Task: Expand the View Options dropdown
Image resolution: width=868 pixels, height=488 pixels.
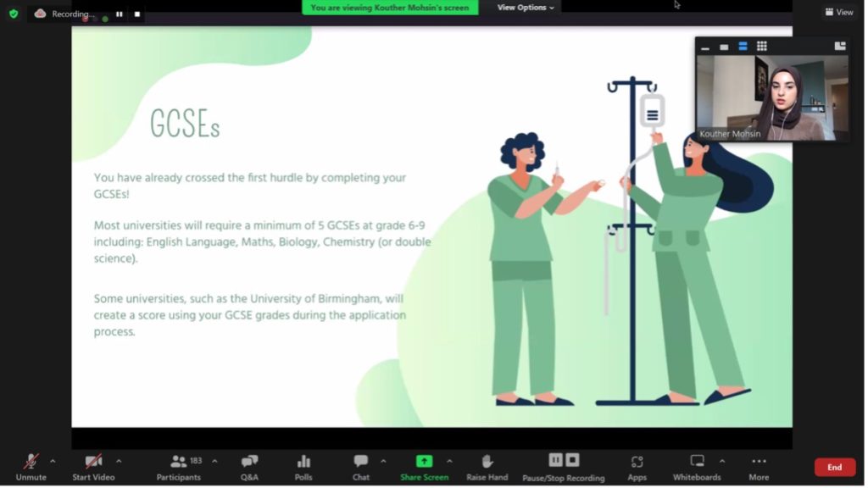Action: 526,8
